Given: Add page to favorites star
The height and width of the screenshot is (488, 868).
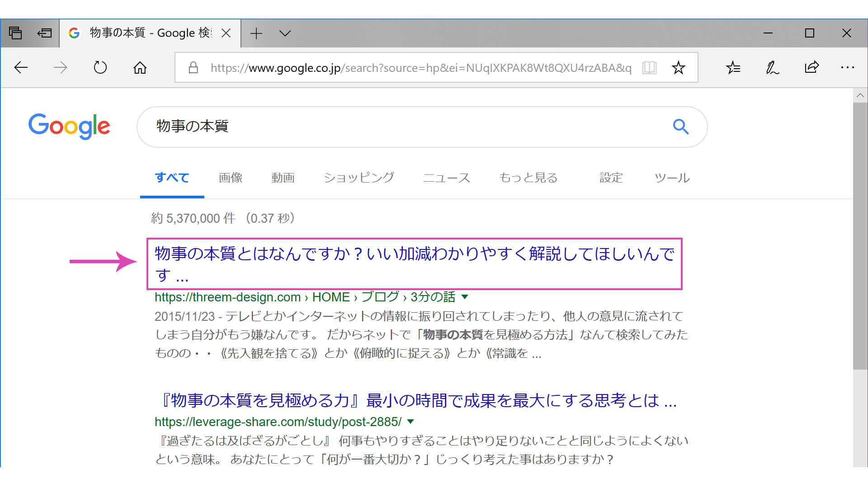Looking at the screenshot, I should (678, 68).
